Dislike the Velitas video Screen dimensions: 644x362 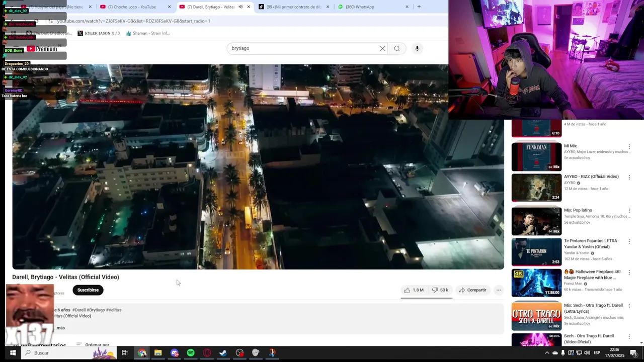(x=440, y=290)
